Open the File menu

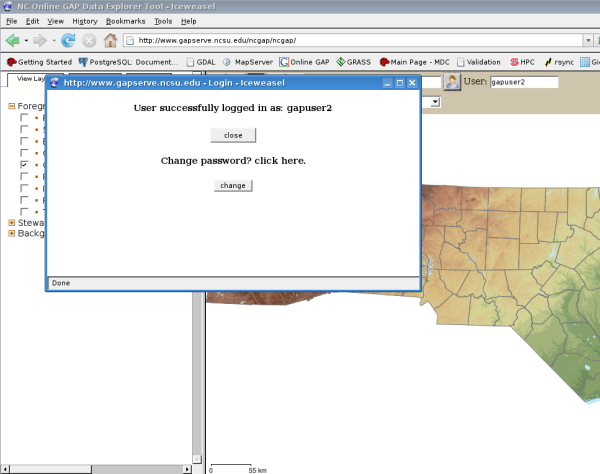[x=11, y=21]
